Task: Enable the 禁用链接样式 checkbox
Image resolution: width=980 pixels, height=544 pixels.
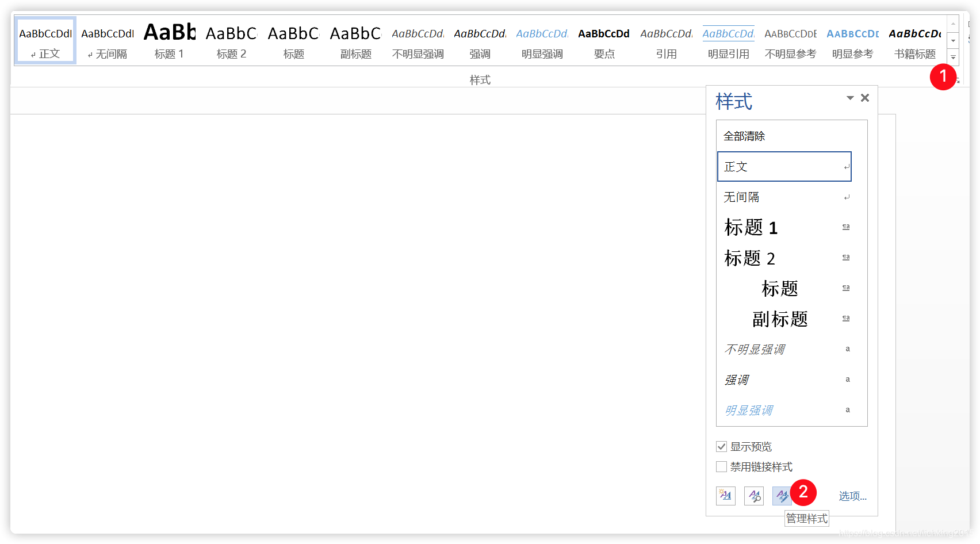Action: coord(722,467)
